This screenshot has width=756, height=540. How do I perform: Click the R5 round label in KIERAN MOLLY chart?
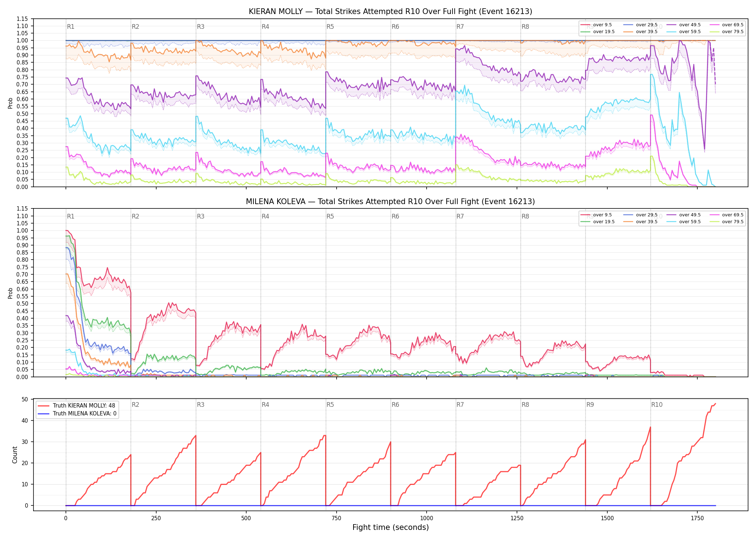[x=330, y=27]
